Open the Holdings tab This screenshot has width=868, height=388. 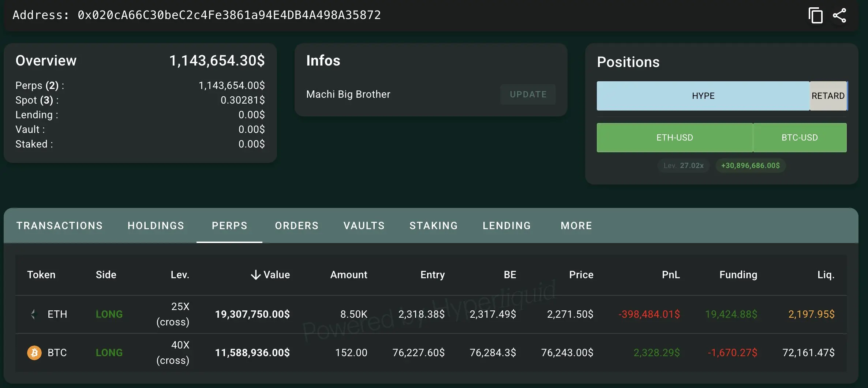pyautogui.click(x=156, y=225)
